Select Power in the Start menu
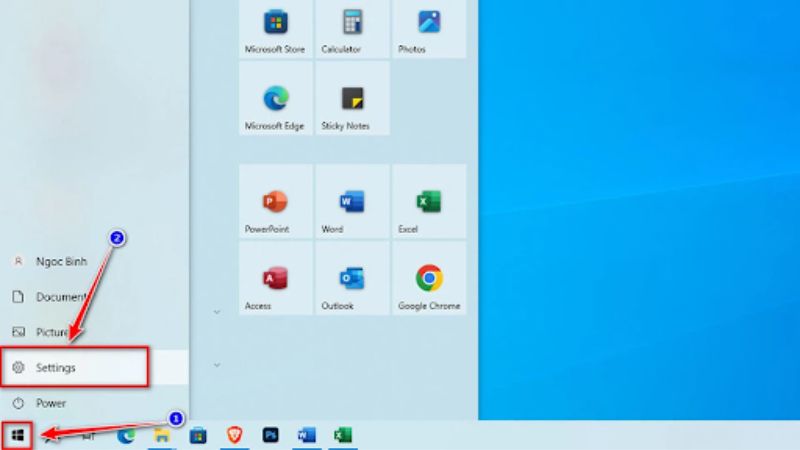Image resolution: width=800 pixels, height=450 pixels. (x=50, y=403)
